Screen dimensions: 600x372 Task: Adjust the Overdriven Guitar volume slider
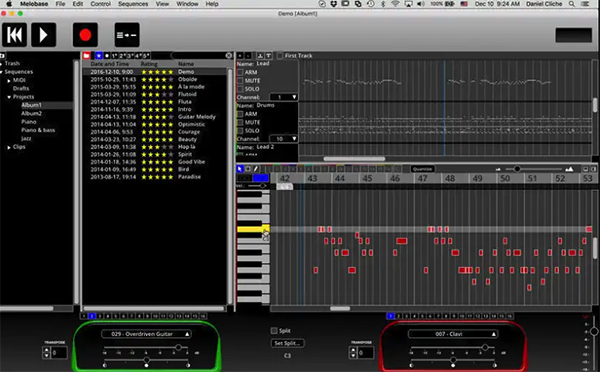coord(178,348)
